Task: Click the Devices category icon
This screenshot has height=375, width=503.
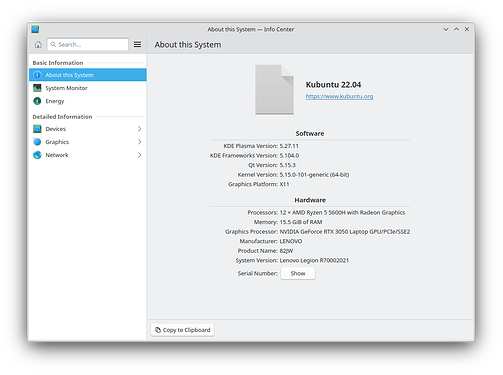Action: (x=37, y=129)
